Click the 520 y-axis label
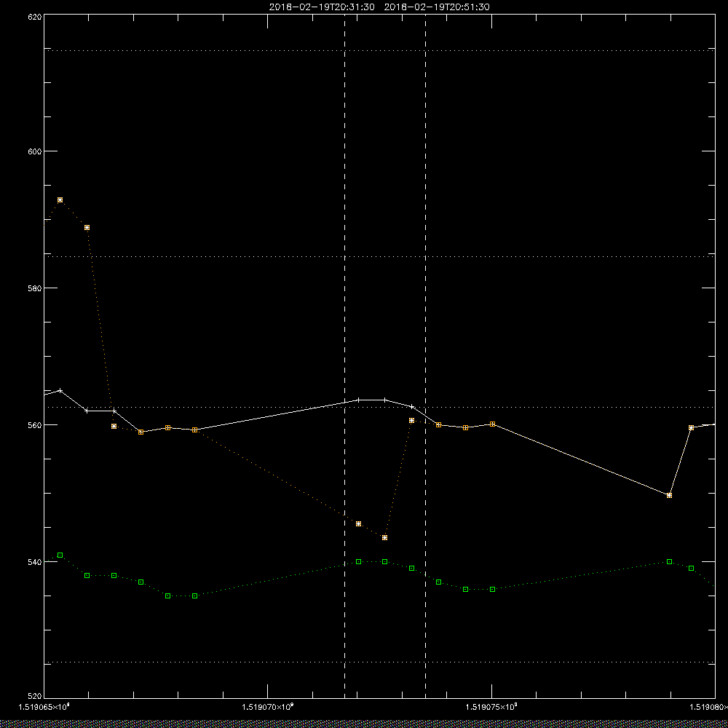 point(35,696)
